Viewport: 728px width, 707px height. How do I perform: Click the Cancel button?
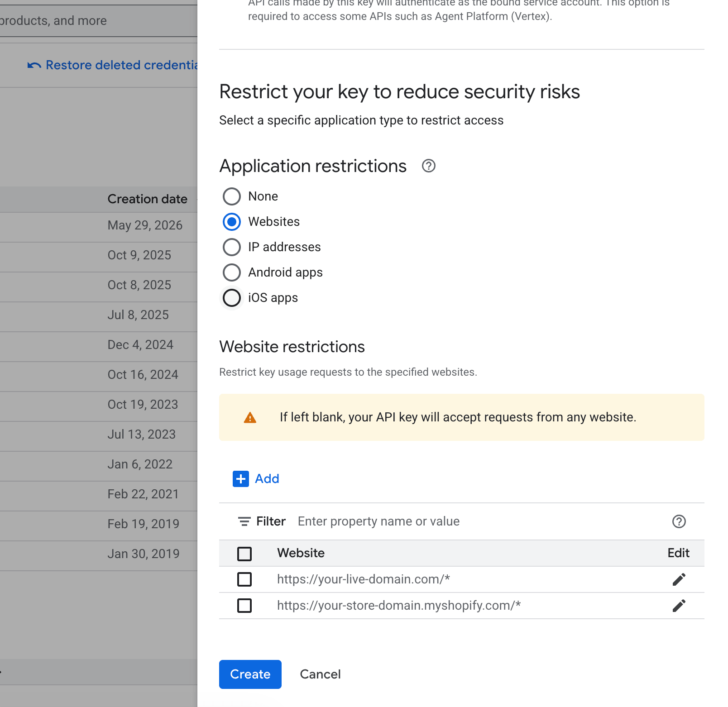tap(320, 674)
